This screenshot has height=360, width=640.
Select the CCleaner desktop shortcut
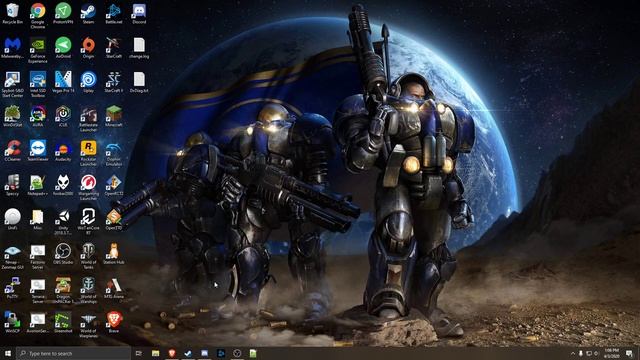(12, 151)
